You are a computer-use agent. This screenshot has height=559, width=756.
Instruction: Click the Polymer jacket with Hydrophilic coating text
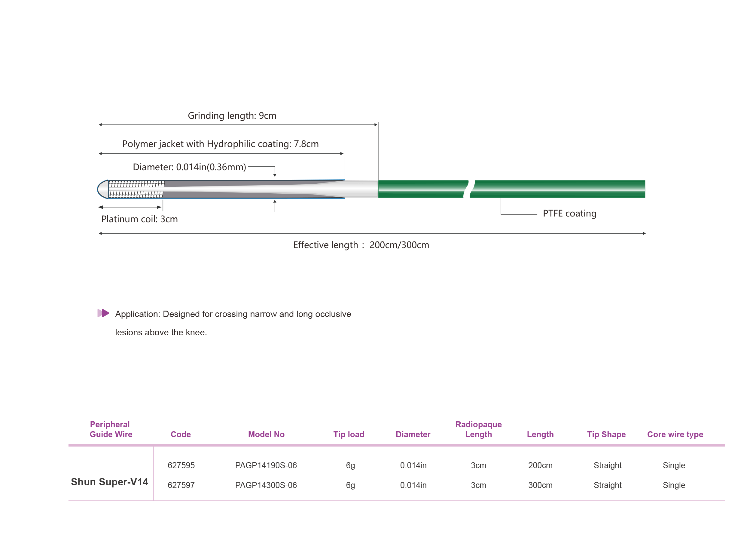pos(220,144)
